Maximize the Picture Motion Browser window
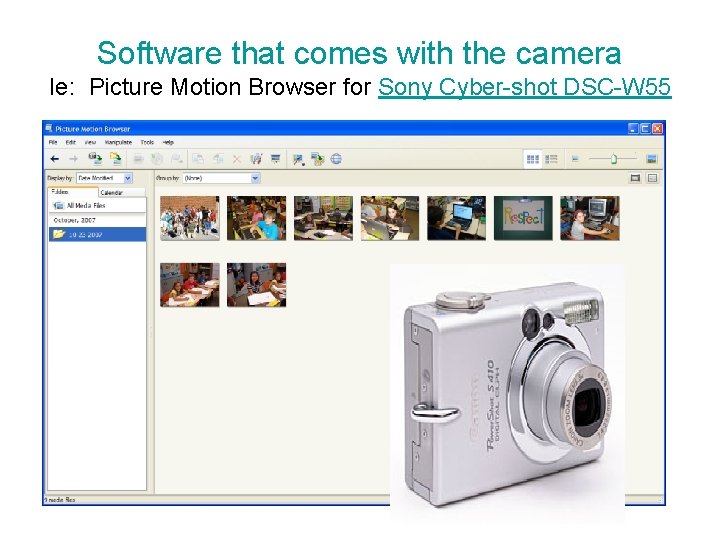Viewport: 720px width, 540px height. click(x=645, y=129)
